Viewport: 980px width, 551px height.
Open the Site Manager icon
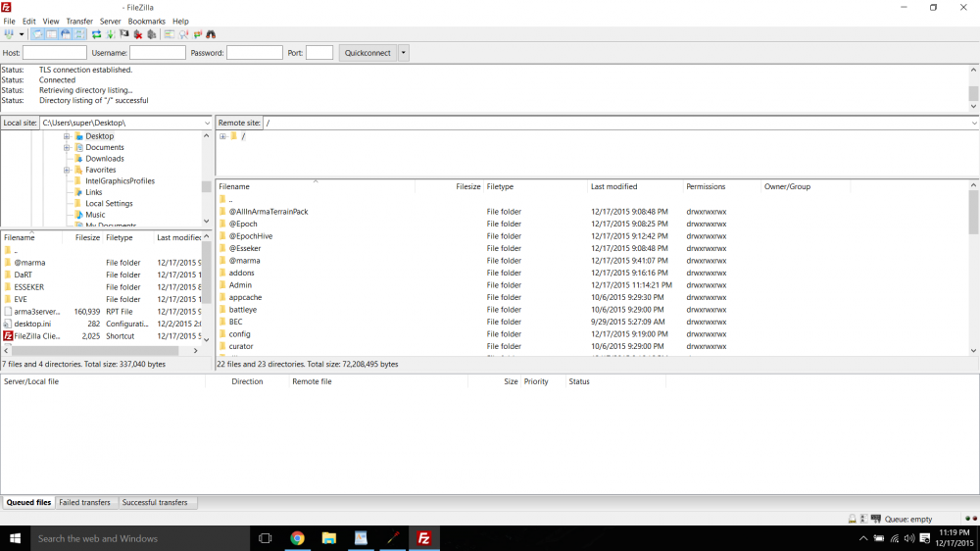click(10, 34)
